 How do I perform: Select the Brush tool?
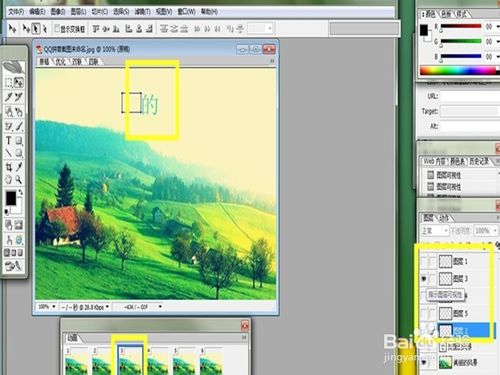(x=19, y=127)
